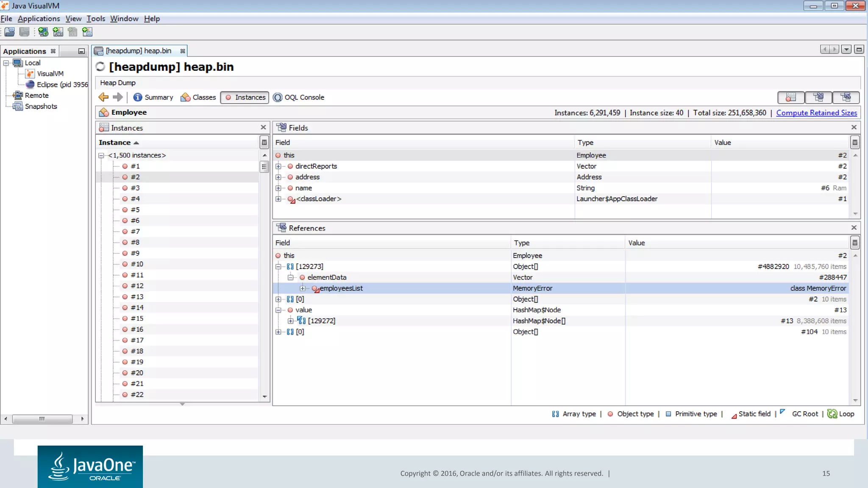Click the Compute Retained Sizes link

click(x=816, y=113)
